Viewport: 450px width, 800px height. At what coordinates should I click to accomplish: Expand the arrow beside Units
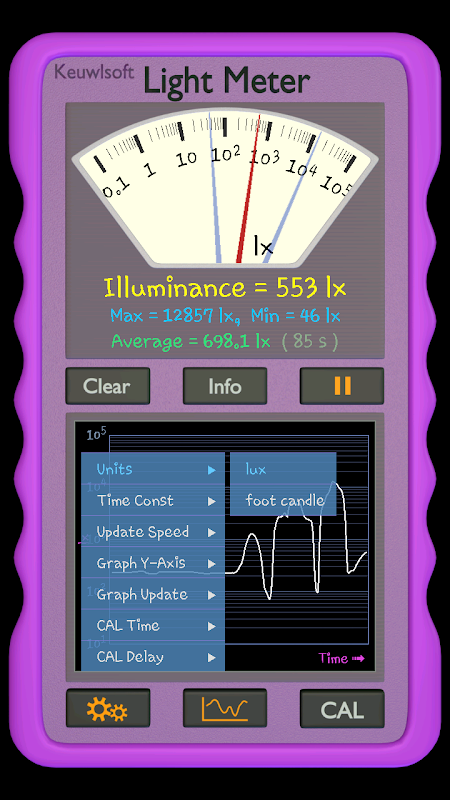click(x=211, y=470)
